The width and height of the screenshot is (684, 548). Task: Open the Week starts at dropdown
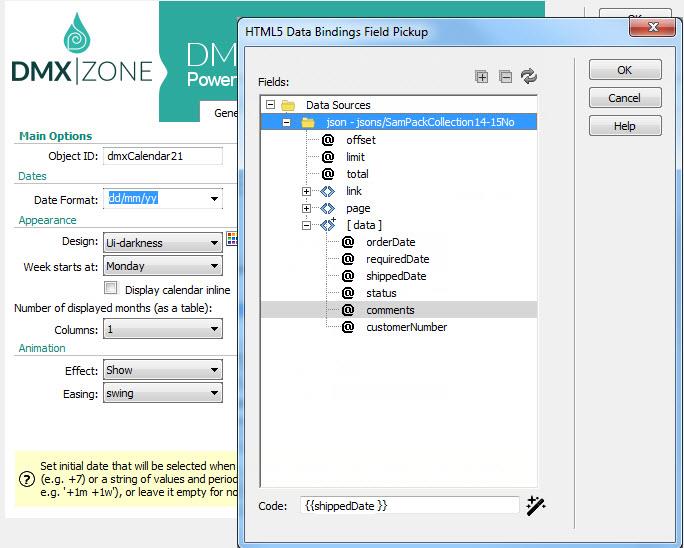pyautogui.click(x=214, y=267)
